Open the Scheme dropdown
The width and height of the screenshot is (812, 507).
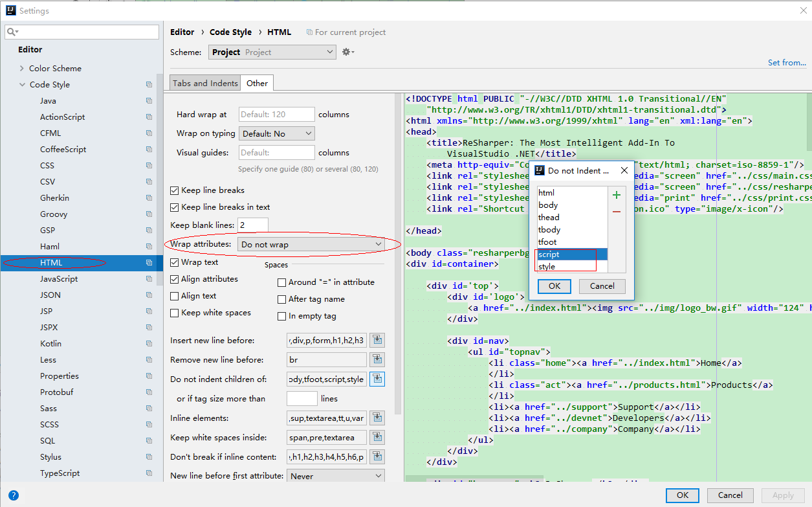(272, 52)
